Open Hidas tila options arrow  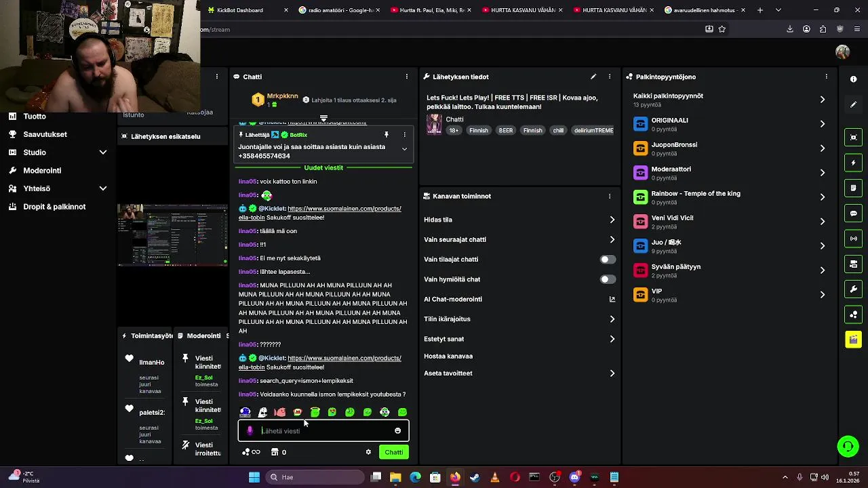click(x=612, y=220)
